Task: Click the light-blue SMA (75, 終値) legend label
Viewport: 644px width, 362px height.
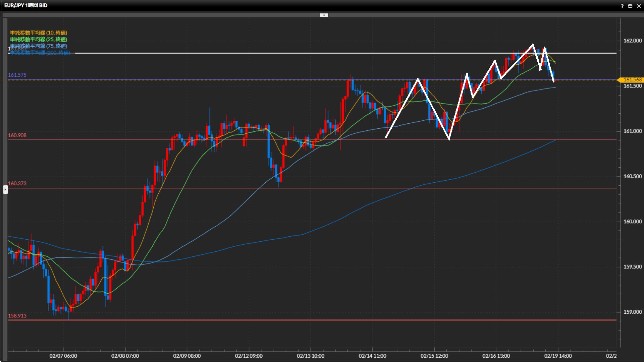Action: tap(39, 46)
